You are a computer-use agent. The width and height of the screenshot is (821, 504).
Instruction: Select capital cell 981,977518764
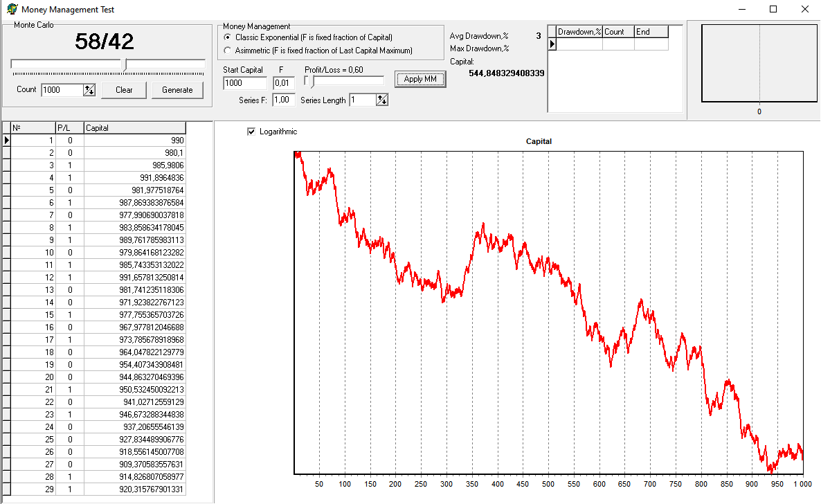[x=134, y=190]
